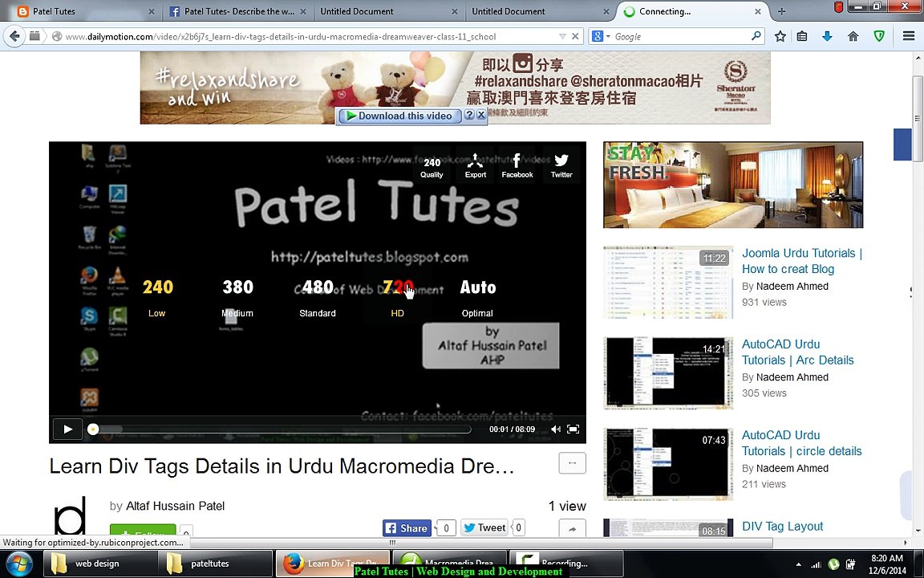Switch to Recording taskbar item
This screenshot has height=578, width=924.
pos(565,564)
